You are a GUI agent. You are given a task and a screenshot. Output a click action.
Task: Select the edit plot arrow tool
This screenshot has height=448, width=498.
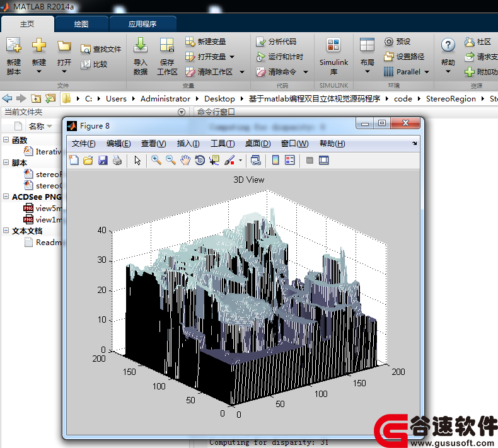pyautogui.click(x=137, y=160)
